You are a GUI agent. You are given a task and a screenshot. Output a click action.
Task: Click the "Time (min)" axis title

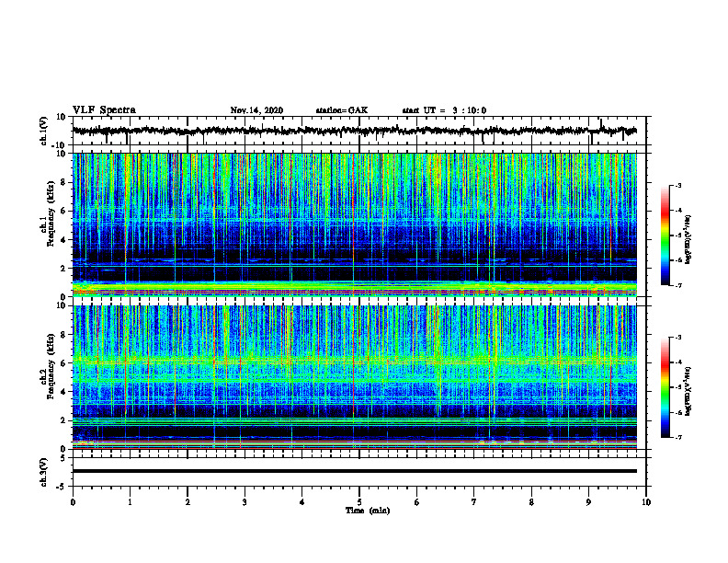368,511
